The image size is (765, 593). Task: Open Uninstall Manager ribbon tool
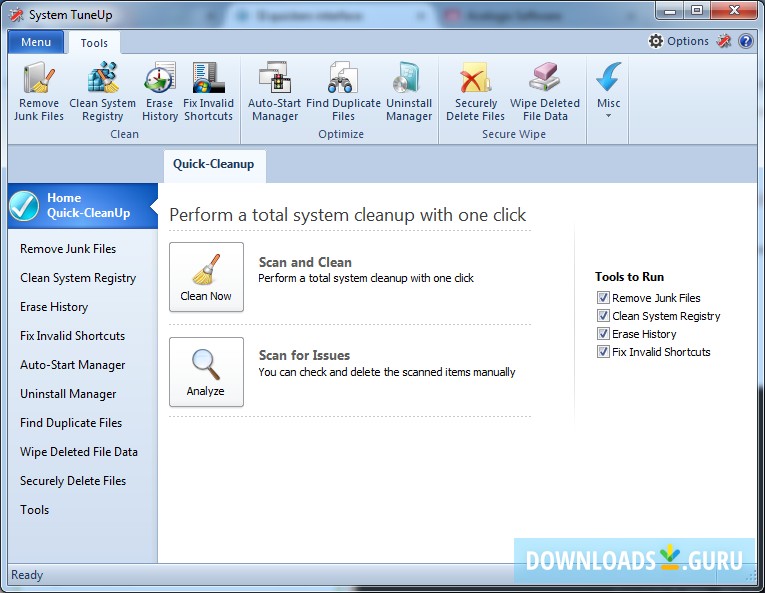point(409,91)
